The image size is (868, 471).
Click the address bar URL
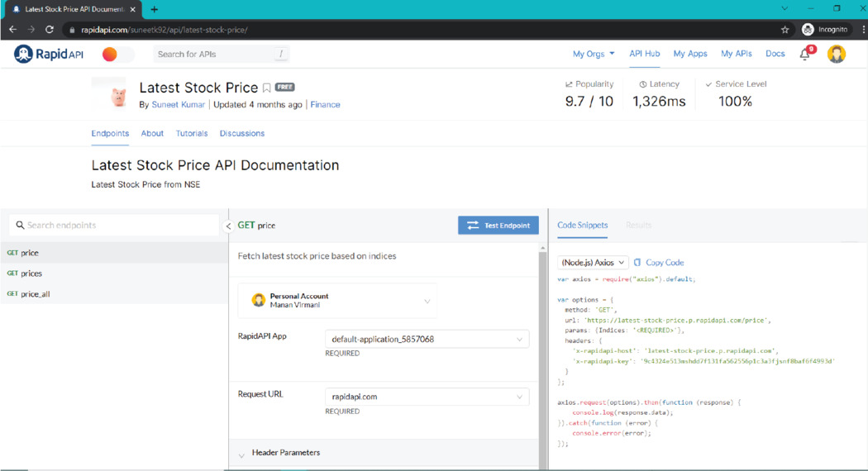point(165,30)
